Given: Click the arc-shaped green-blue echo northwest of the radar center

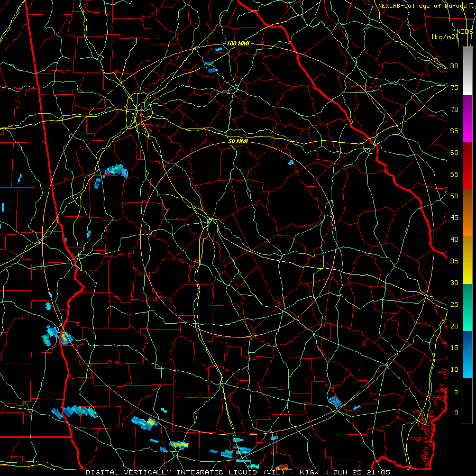Looking at the screenshot, I should pyautogui.click(x=116, y=171).
